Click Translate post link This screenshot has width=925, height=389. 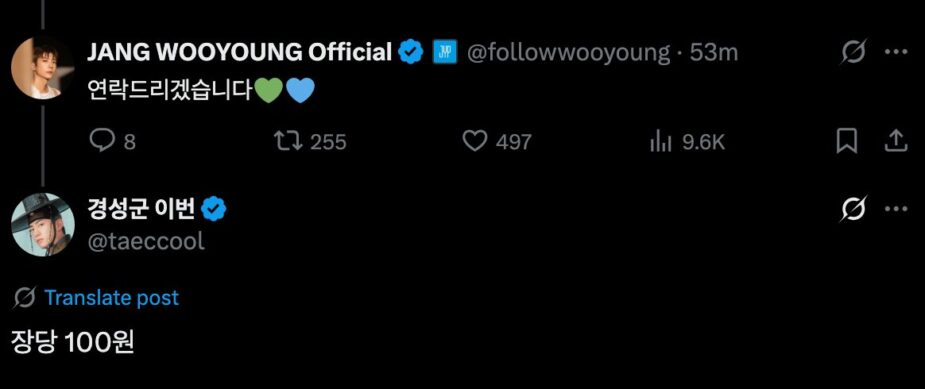[x=111, y=298]
